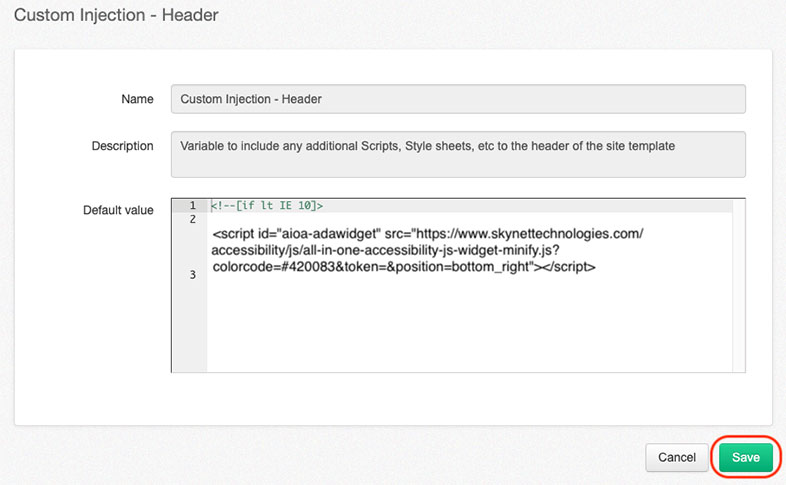Click the Default value label
786x485 pixels.
click(x=118, y=210)
